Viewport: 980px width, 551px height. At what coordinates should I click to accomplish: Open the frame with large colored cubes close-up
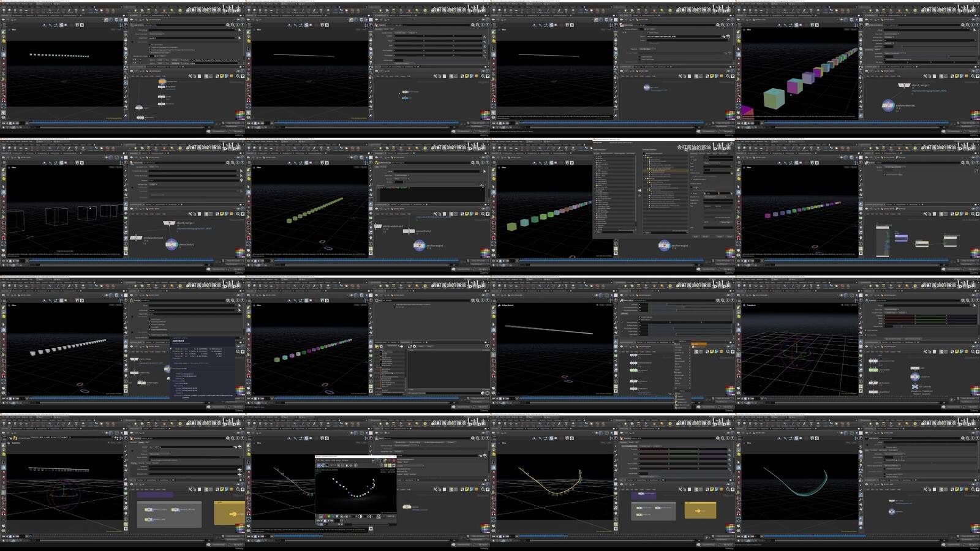click(x=858, y=69)
